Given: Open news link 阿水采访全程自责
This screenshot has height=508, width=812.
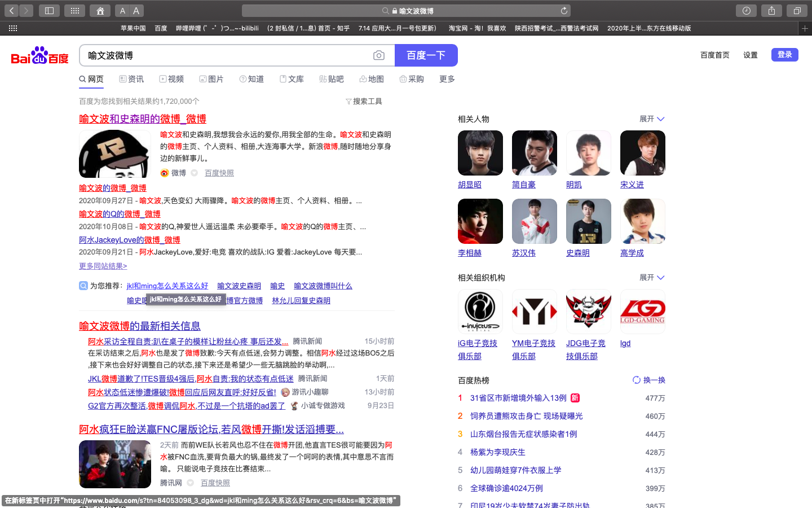Looking at the screenshot, I should pos(188,341).
